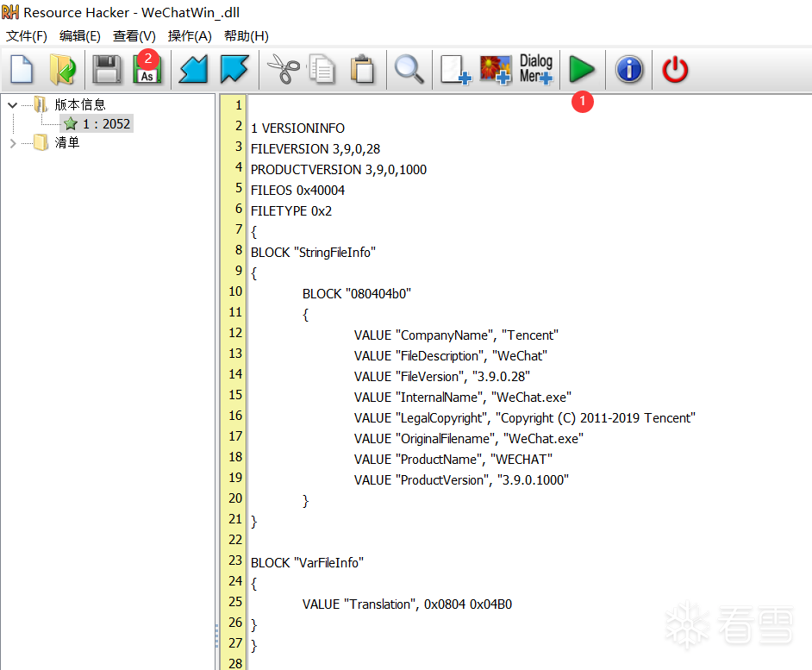Click line number 1 in the gutter
812x670 pixels.
238,105
